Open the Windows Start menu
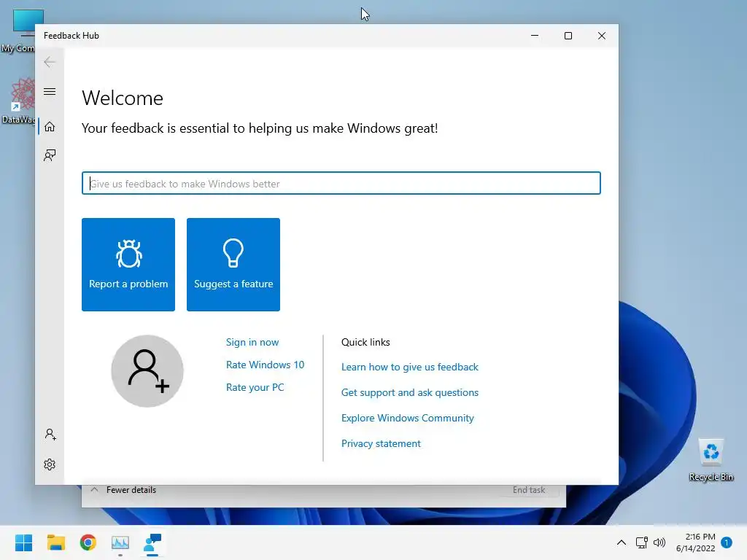747x560 pixels. (x=24, y=542)
